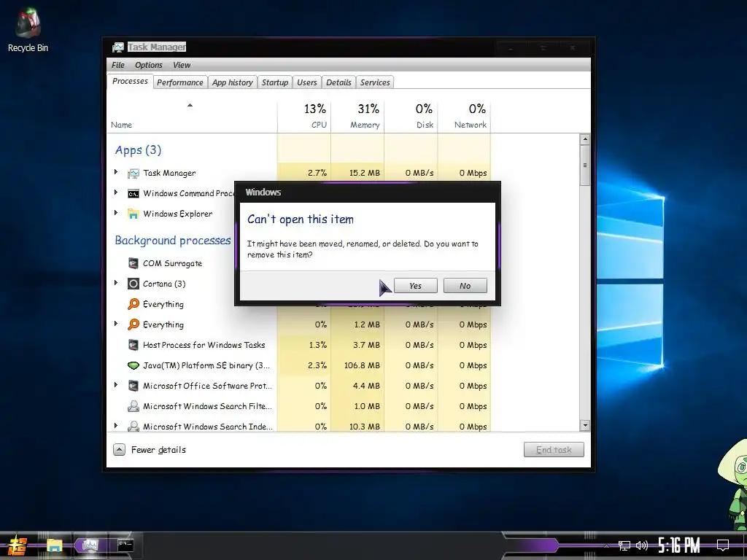Click the Microsoft Office Software Protection icon
Screen dimensions: 747x560
point(133,386)
